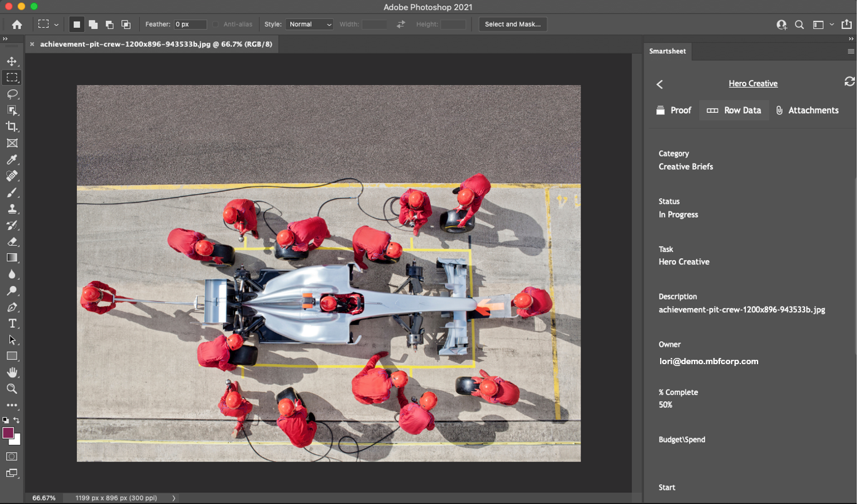Select the Zoom tool

12,389
